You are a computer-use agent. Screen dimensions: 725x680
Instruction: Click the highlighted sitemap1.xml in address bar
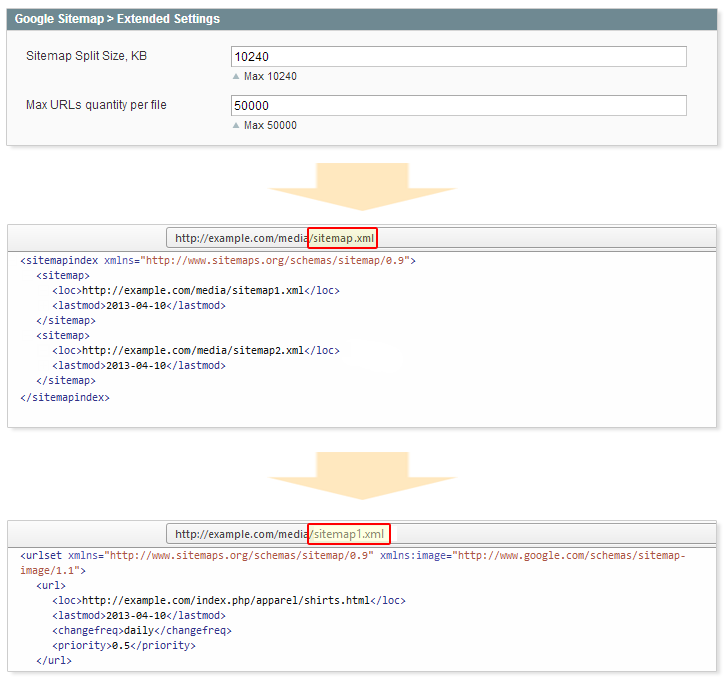pyautogui.click(x=349, y=534)
